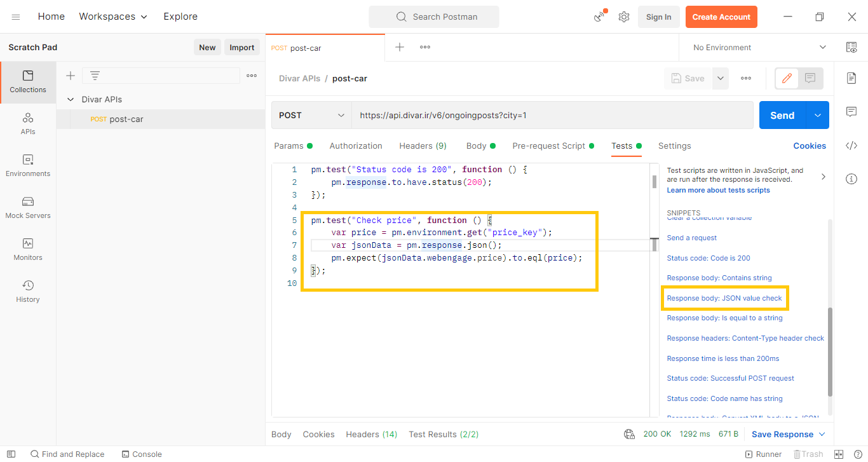
Task: Switch to the Headers (9) request tab
Action: click(423, 146)
